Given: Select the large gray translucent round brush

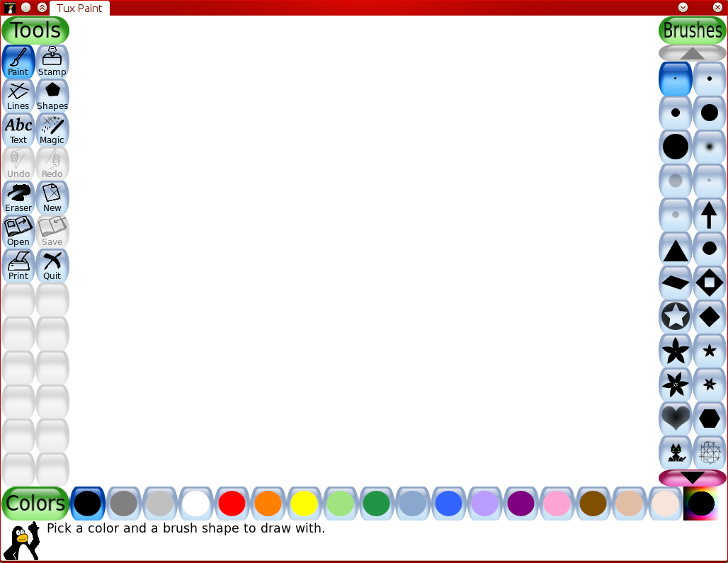Looking at the screenshot, I should tap(676, 181).
